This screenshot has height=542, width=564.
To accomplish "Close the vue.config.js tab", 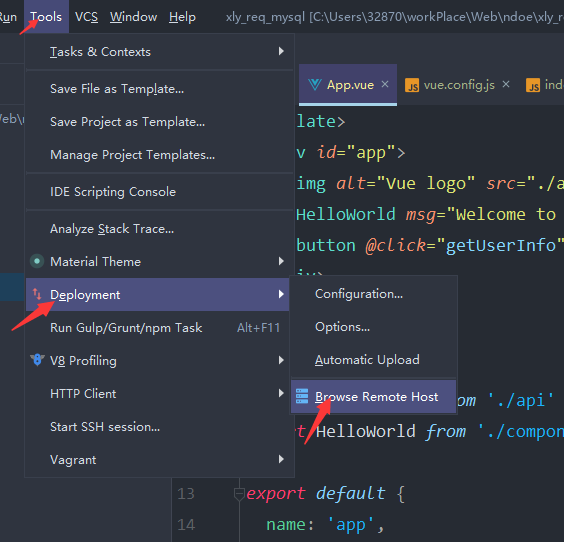I will click(x=506, y=84).
